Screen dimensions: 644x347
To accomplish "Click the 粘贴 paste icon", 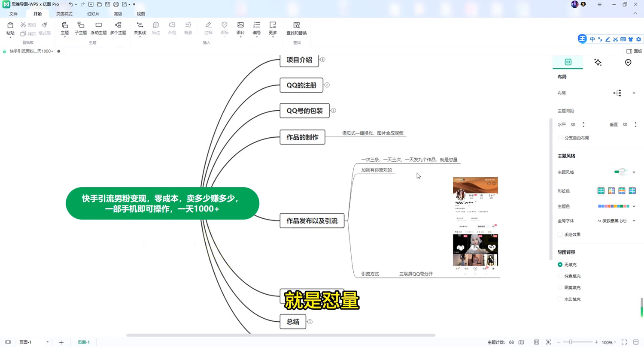I will tap(10, 26).
